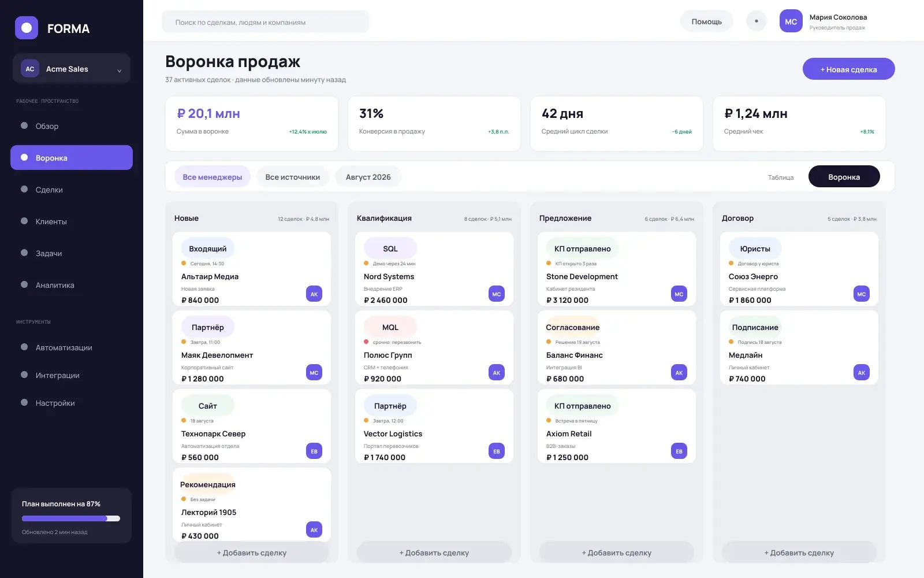Add a deal in Квалификация column
Screen dimensions: 924x578
(434, 553)
